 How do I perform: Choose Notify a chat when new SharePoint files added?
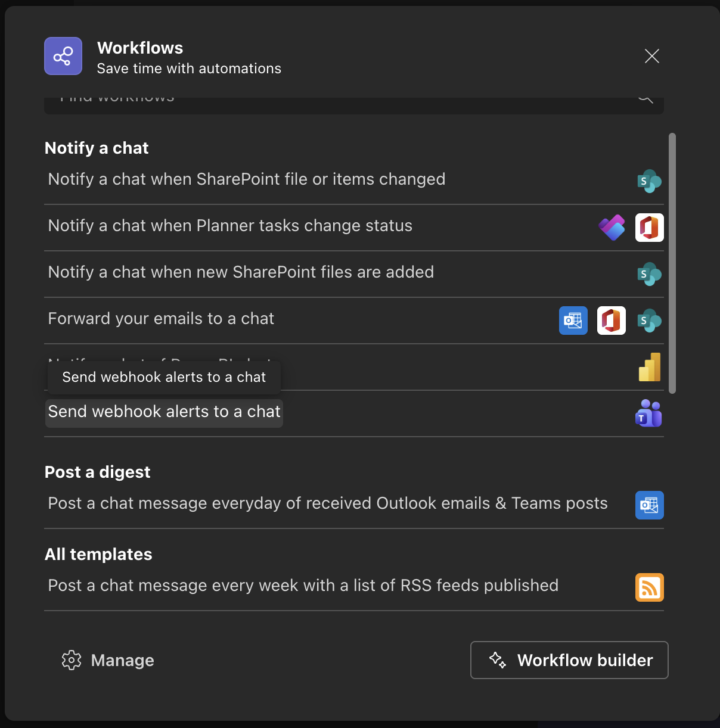tap(241, 272)
